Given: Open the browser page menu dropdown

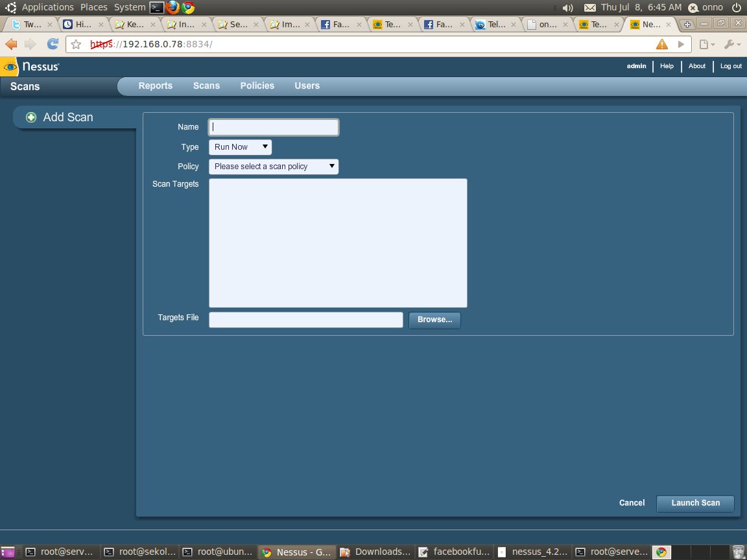Looking at the screenshot, I should click(707, 44).
